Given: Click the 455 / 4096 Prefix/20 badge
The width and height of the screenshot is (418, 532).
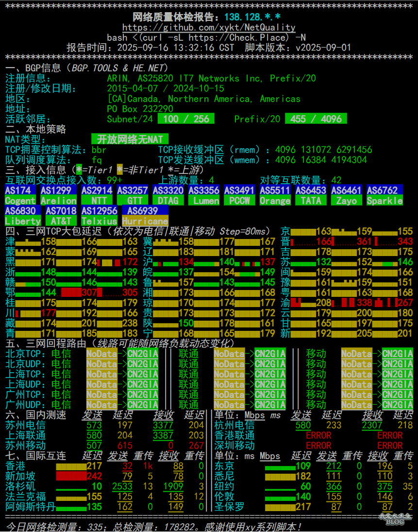Looking at the screenshot, I should 316,119.
